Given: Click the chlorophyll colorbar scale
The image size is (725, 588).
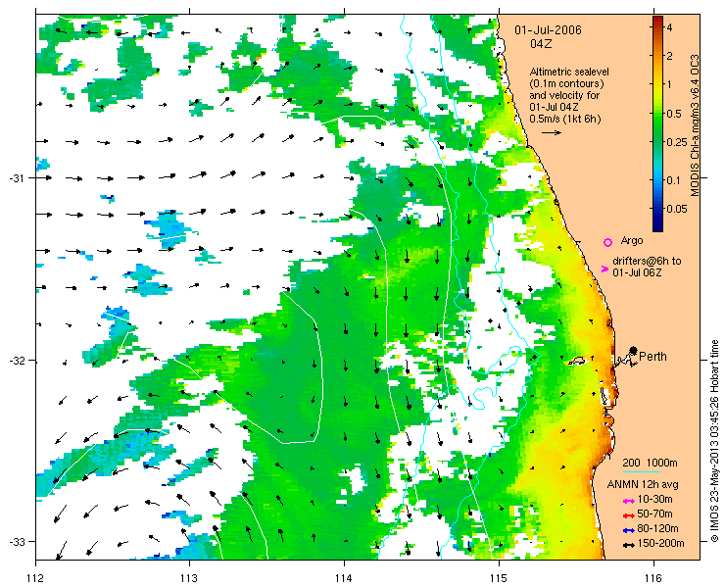Looking at the screenshot, I should coord(657,123).
